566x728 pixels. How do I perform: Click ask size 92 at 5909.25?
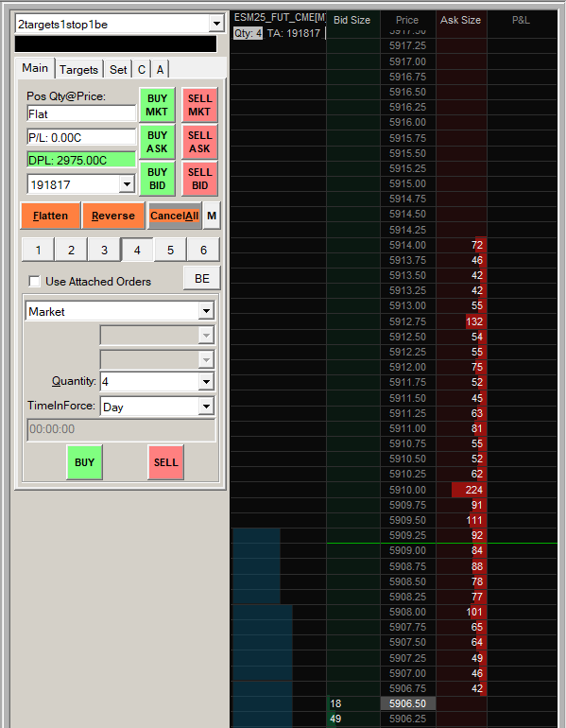pos(462,535)
